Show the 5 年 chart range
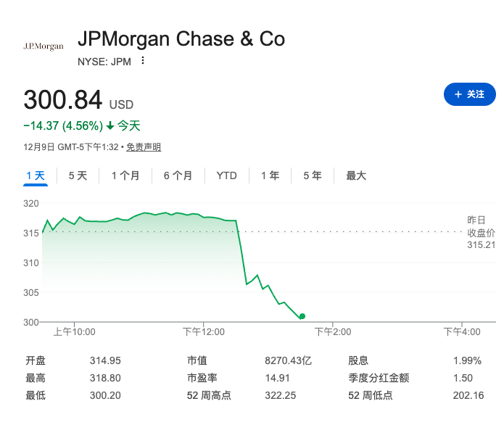 313,176
